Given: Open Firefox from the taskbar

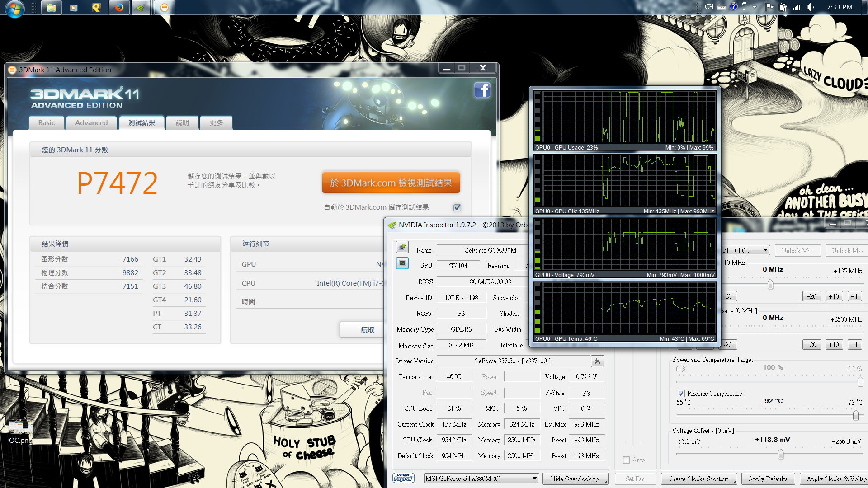Looking at the screenshot, I should tap(119, 7).
